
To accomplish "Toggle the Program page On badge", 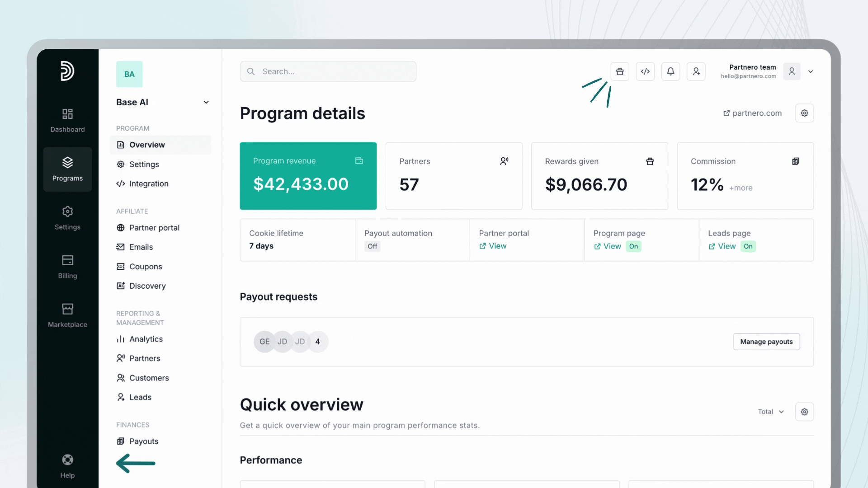I will [x=633, y=246].
